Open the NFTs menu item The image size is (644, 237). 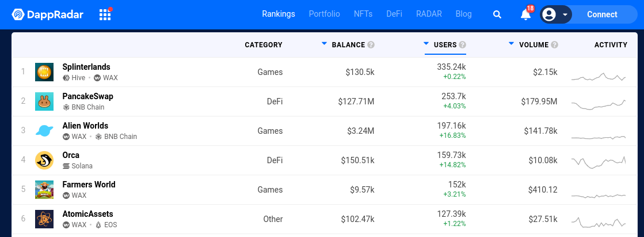(x=363, y=14)
